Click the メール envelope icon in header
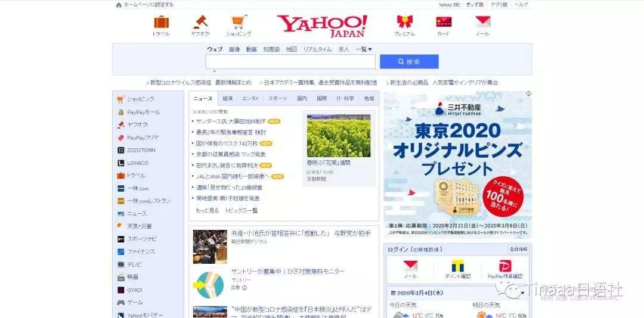This screenshot has width=644, height=318. (482, 22)
